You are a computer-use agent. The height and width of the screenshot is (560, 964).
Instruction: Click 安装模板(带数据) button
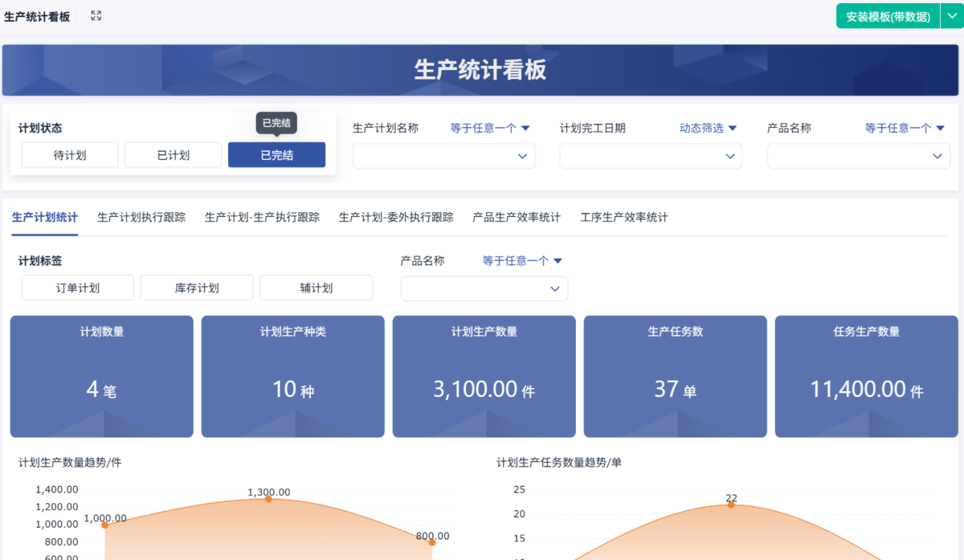(888, 16)
